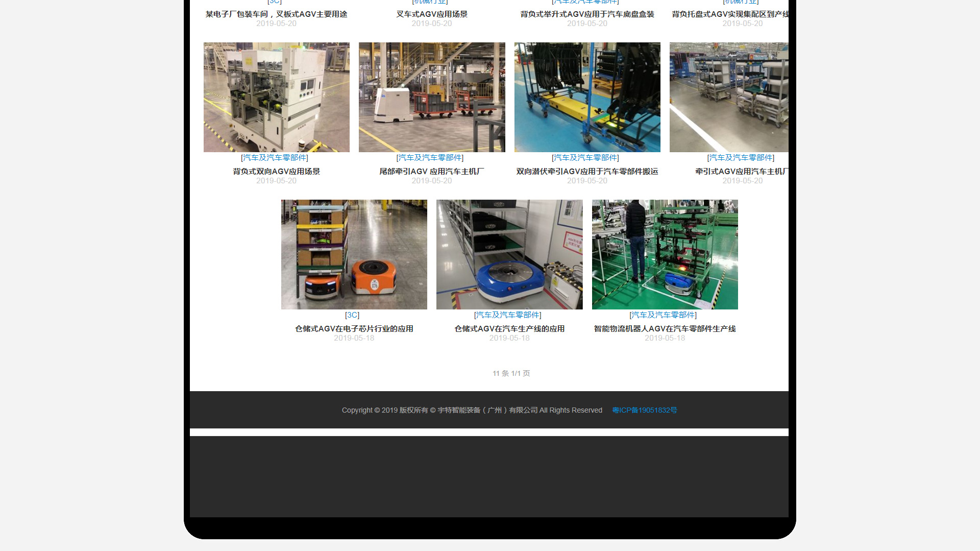Click title 背负式双向AGV应用场景
Screen dimensions: 980x551
pyautogui.click(x=277, y=172)
